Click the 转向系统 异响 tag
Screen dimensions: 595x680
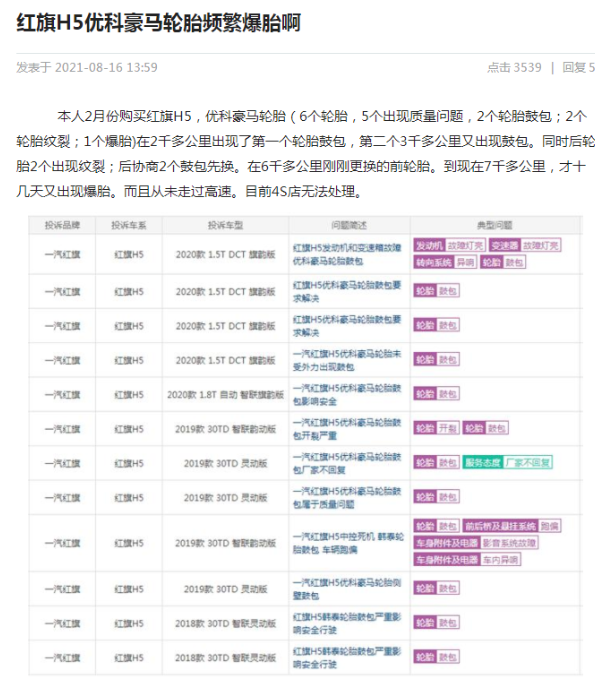(x=445, y=262)
